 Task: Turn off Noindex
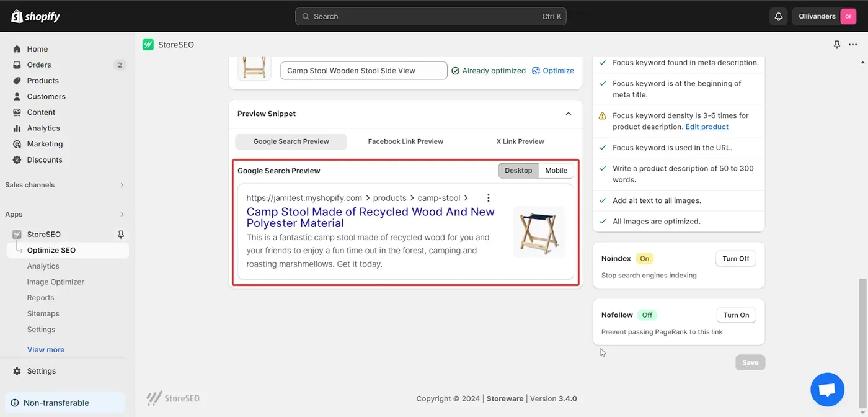pos(736,259)
